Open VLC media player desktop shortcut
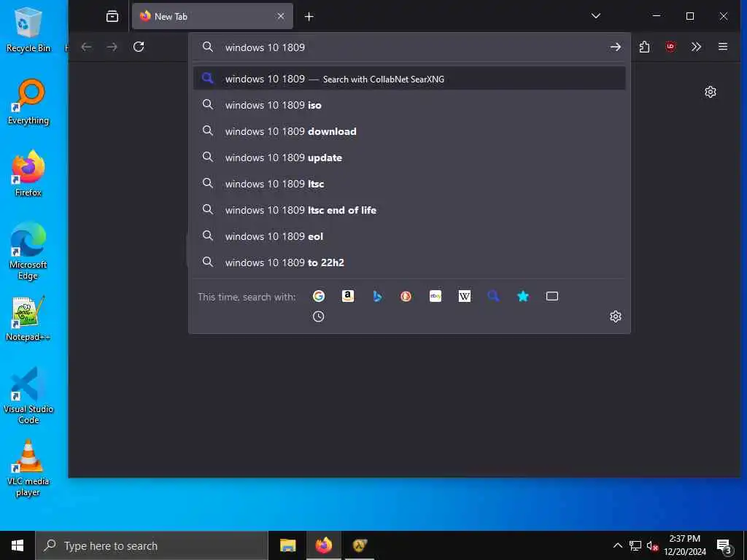Image resolution: width=747 pixels, height=560 pixels. (x=28, y=469)
